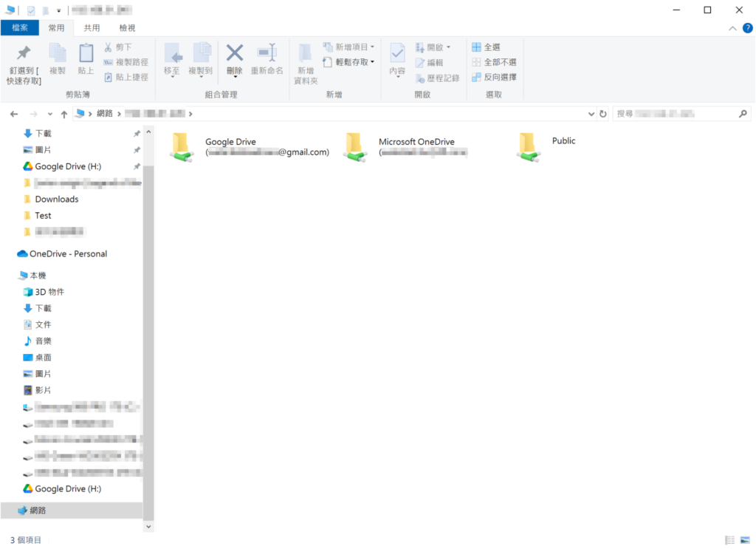Click the up arrow navigation button
This screenshot has width=756, height=549.
click(64, 114)
